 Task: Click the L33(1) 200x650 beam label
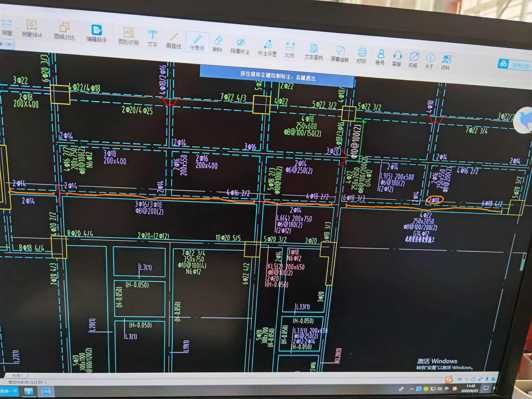point(310,331)
